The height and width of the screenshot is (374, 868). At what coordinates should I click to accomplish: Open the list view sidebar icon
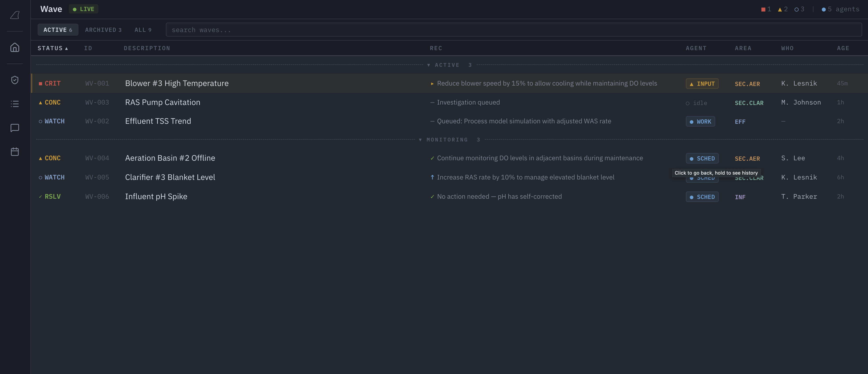click(x=15, y=103)
